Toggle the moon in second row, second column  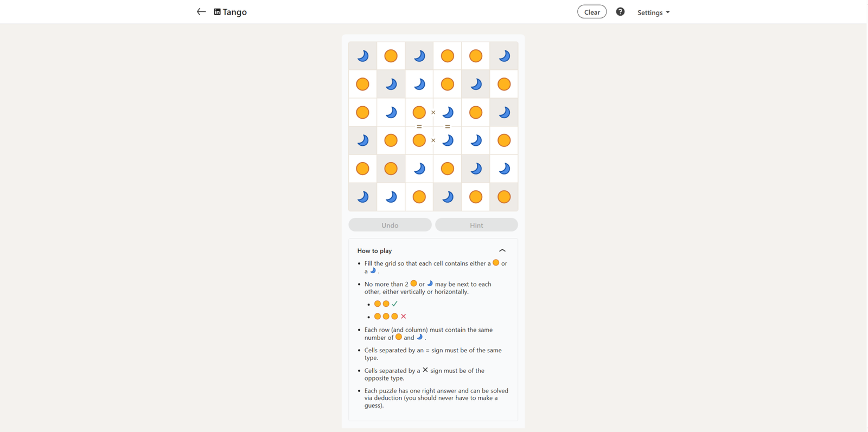pyautogui.click(x=391, y=84)
